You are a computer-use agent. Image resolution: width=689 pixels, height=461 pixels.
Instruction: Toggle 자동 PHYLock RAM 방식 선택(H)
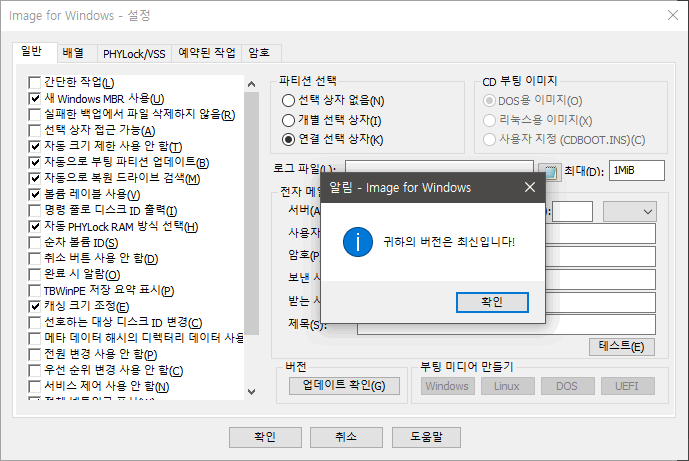tap(34, 226)
